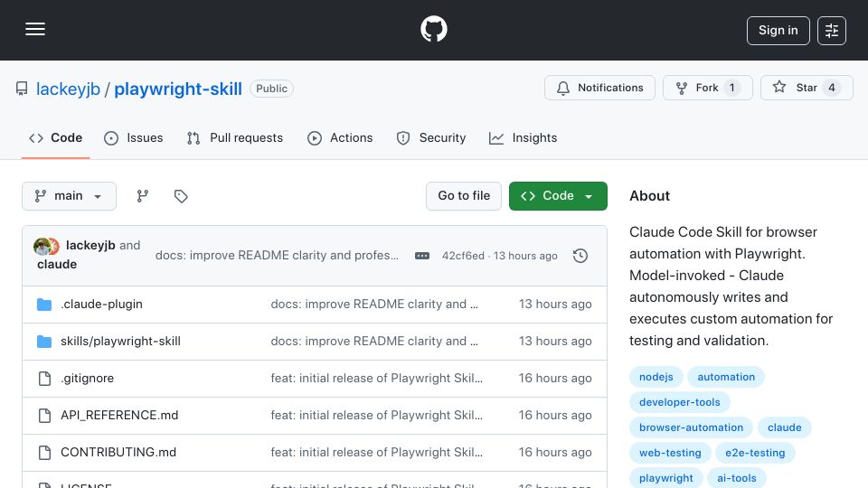Click the Go to file button
This screenshot has height=488, width=868.
tap(464, 196)
